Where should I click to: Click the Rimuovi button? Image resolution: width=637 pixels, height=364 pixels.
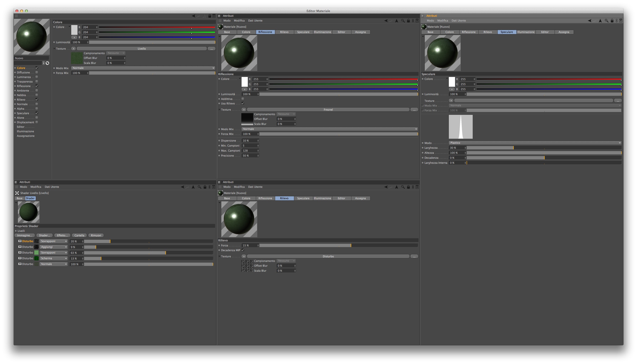[96, 236]
